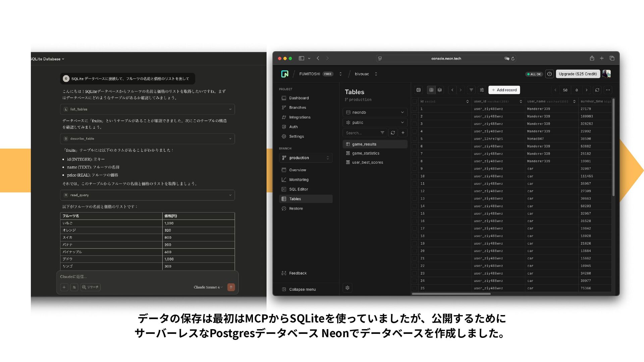Toggle the select-all rows checkbox
Viewport: 644px width, 362px height.
(415, 102)
